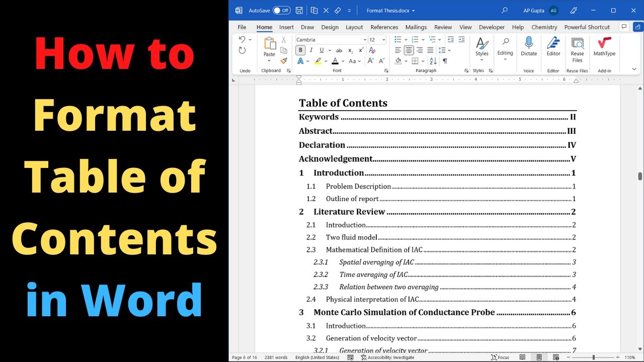Switch to the Insert tab
The image size is (644, 362).
[x=286, y=27]
